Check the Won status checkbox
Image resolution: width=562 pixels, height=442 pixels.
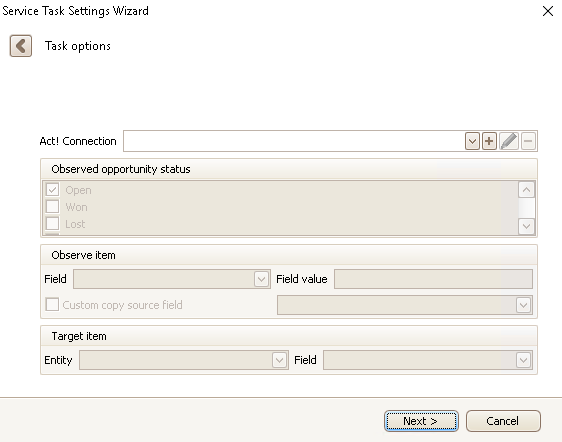coord(52,206)
